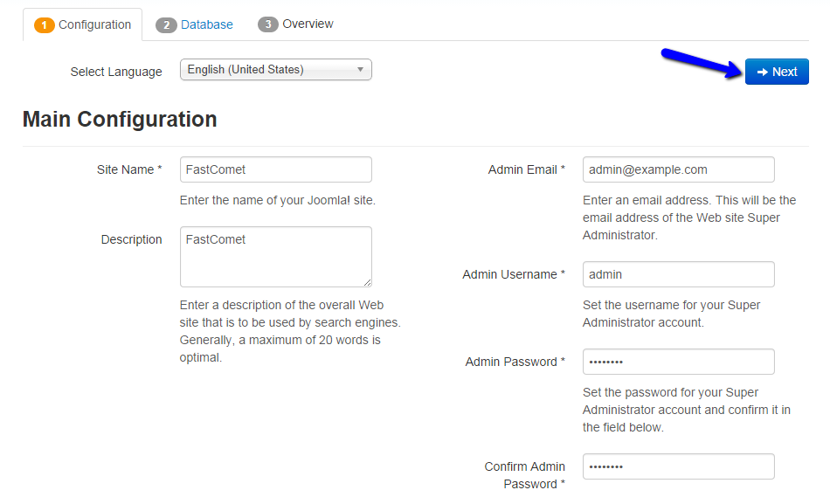Click the Confirm Admin Password field
The height and width of the screenshot is (504, 830).
(x=678, y=466)
